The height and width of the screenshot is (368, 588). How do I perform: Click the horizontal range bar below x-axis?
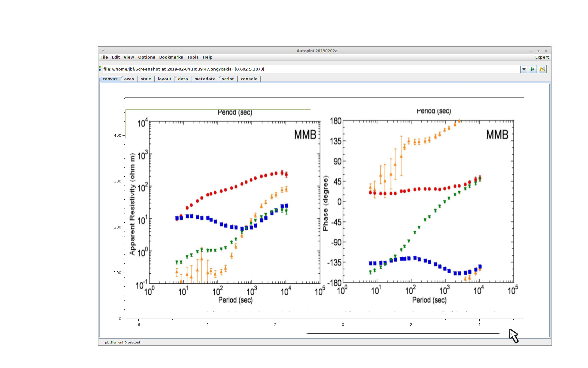click(x=403, y=333)
